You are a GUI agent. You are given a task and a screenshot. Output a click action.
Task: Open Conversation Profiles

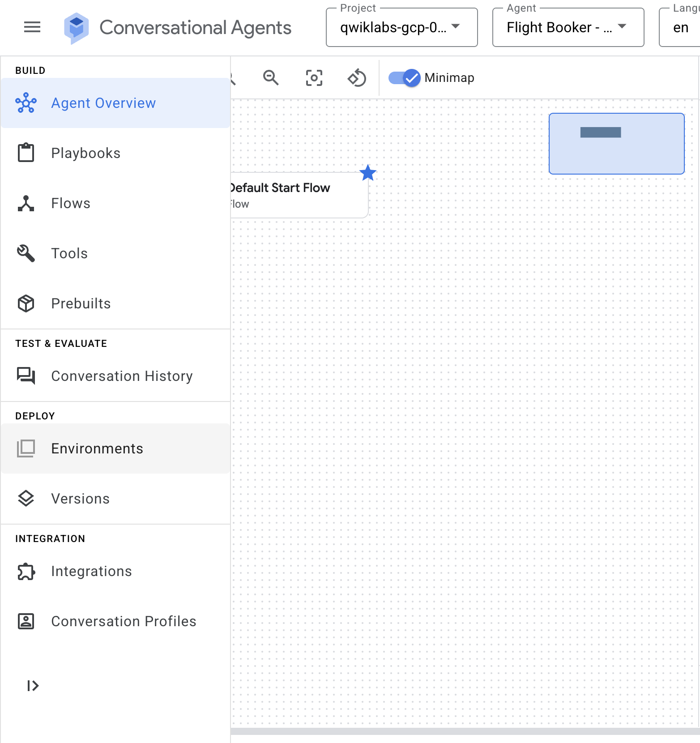pos(115,621)
